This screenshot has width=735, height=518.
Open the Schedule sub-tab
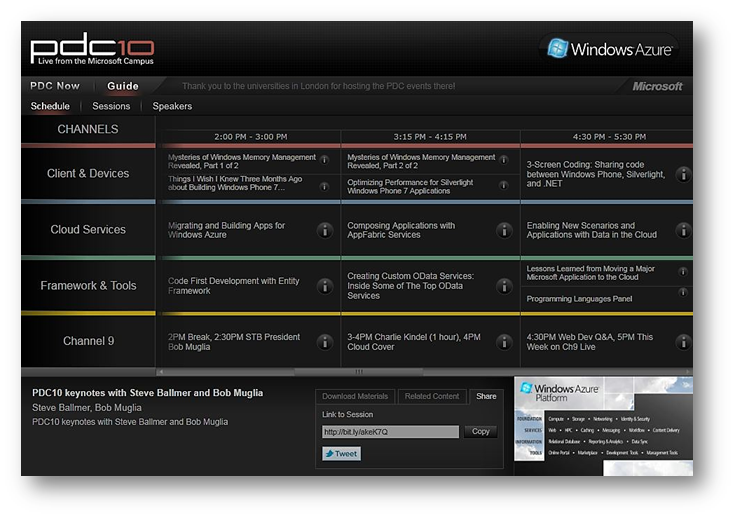pos(50,106)
